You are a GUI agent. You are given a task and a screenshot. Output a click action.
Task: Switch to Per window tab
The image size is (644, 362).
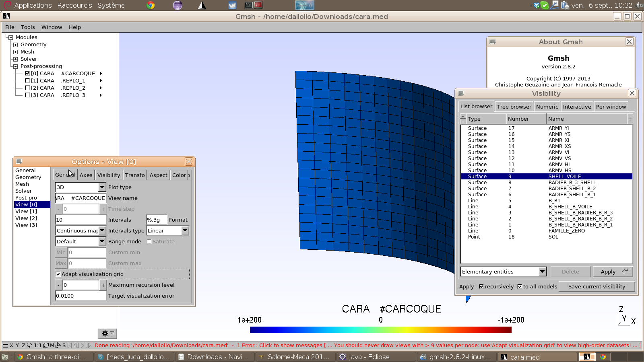pyautogui.click(x=611, y=107)
